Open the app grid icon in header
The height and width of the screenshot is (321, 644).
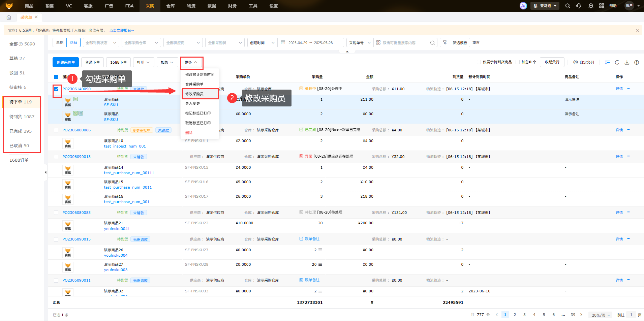click(602, 6)
